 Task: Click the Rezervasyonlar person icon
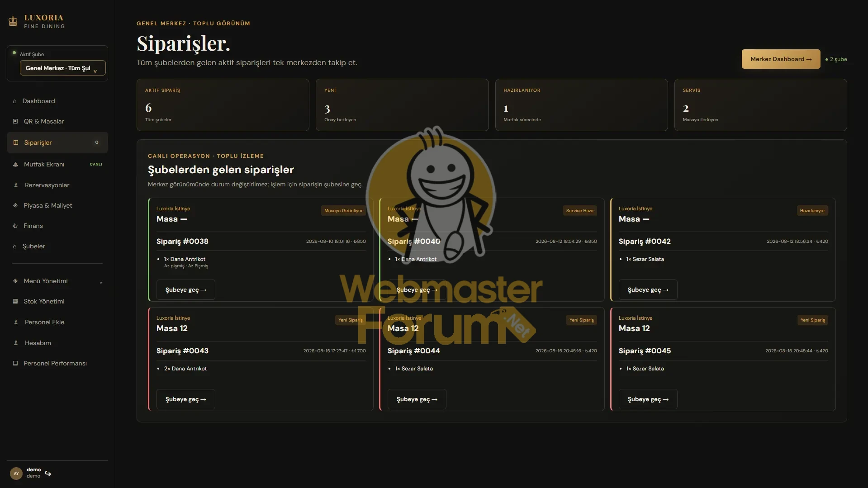tap(16, 185)
